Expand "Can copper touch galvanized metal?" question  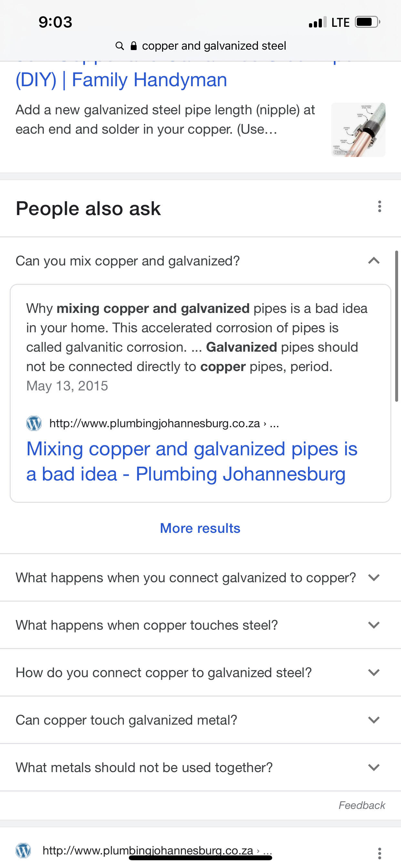200,720
